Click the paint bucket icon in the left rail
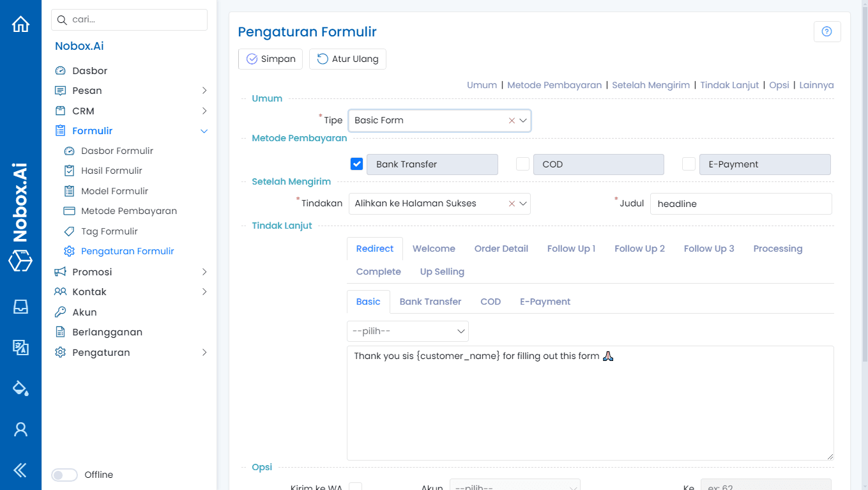Viewport: 868px width, 490px height. (x=20, y=388)
